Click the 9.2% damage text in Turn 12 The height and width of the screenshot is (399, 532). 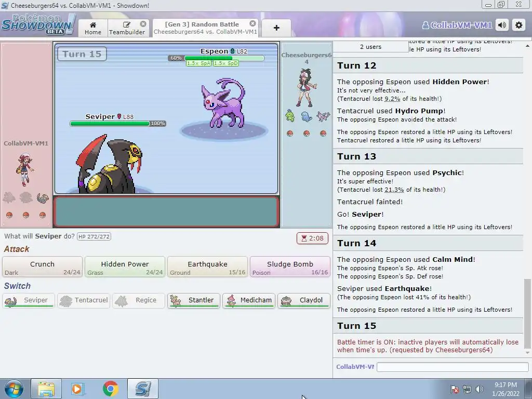tap(392, 99)
